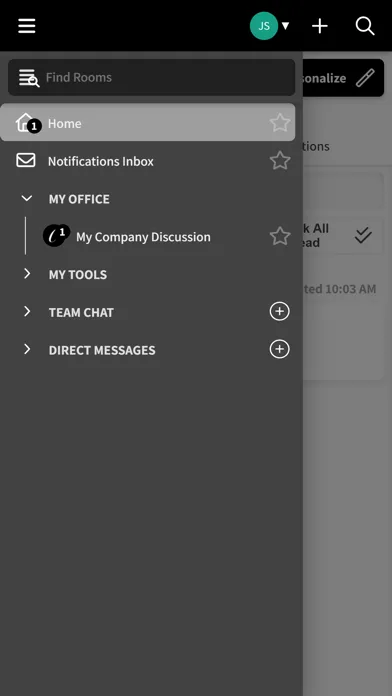Open My Company Discussion room

click(143, 237)
